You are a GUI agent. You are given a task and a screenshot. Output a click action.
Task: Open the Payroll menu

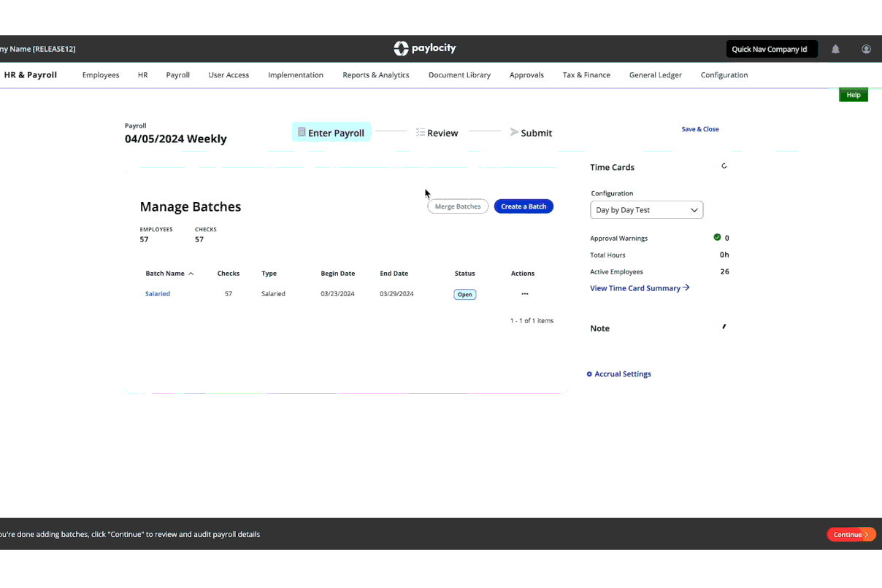[178, 75]
